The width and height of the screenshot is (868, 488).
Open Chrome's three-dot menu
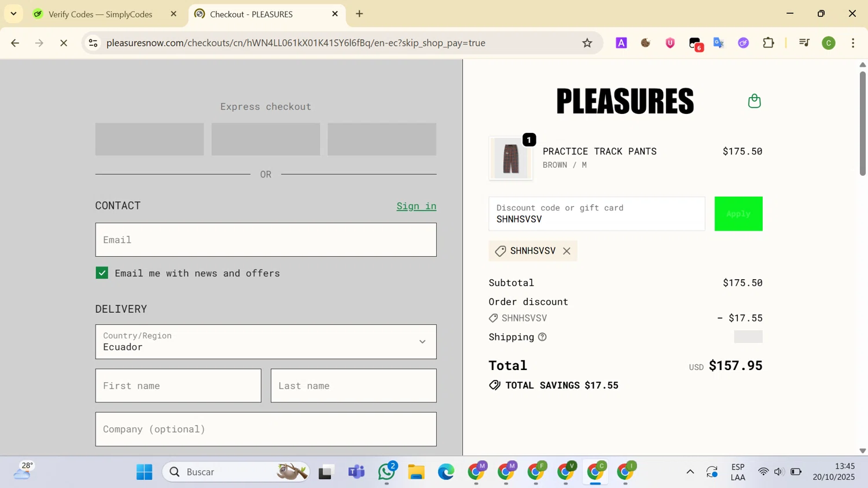(853, 43)
